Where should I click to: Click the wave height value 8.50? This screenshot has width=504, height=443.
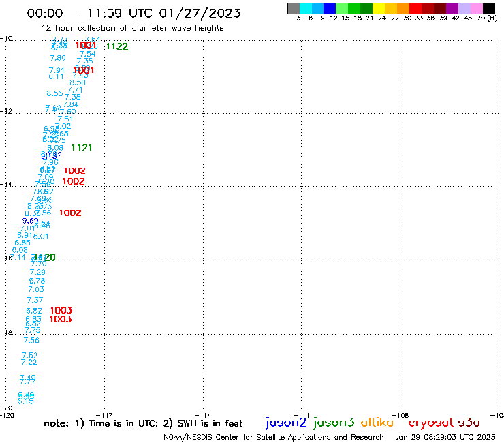point(78,82)
